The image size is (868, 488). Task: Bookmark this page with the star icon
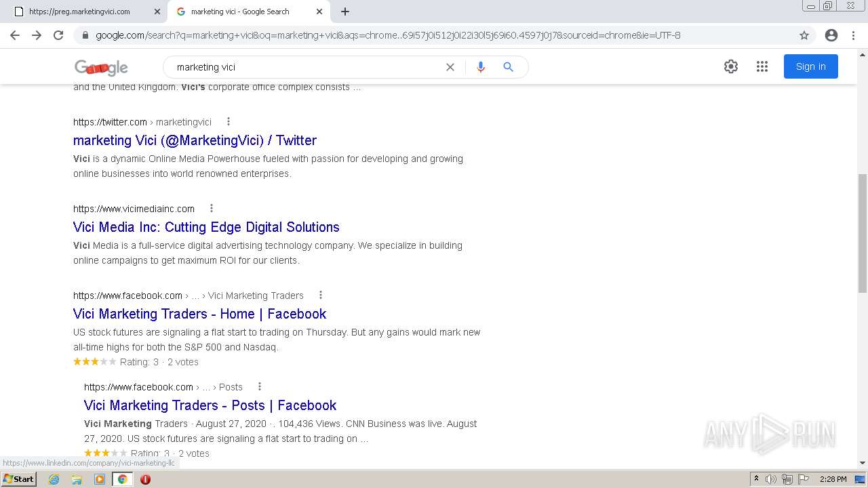(x=804, y=35)
